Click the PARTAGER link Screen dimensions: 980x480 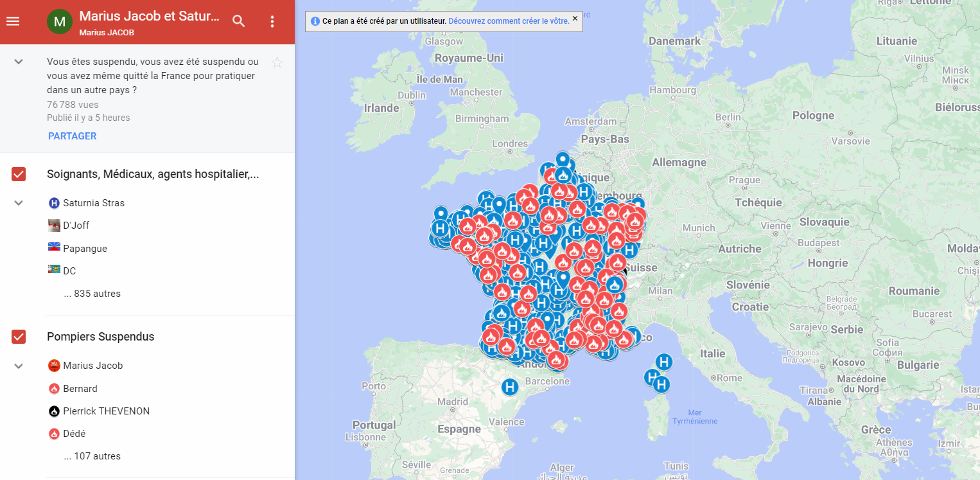pos(71,136)
